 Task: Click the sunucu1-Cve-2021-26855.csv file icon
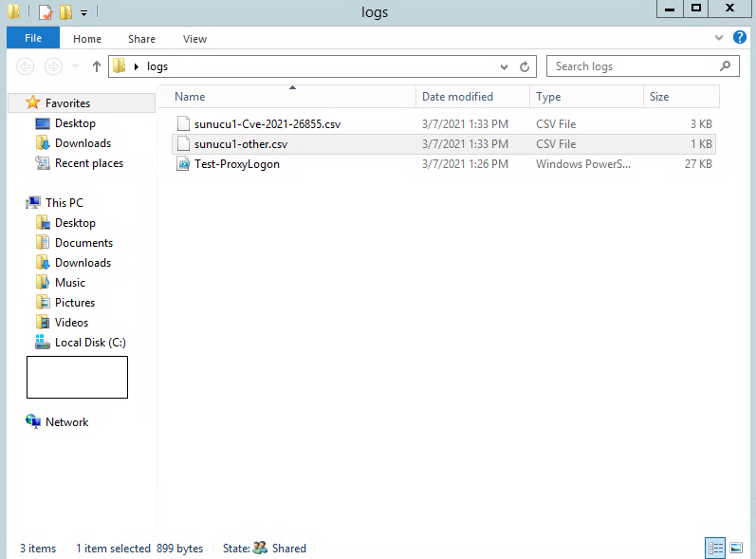[183, 124]
